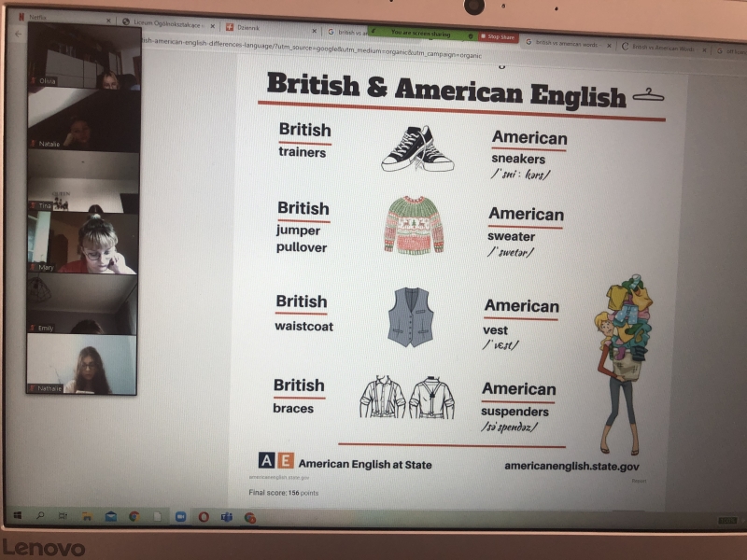
Task: Stop the Zoom screen share
Action: click(x=498, y=36)
